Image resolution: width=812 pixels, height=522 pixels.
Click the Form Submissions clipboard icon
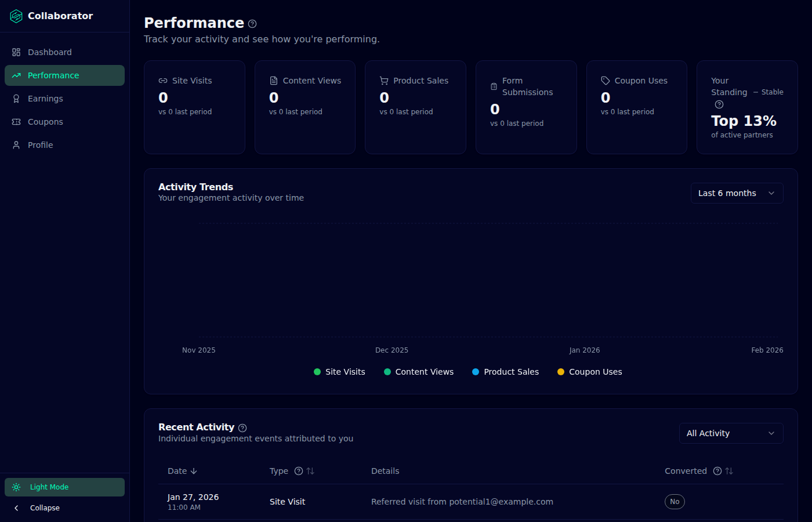click(494, 86)
